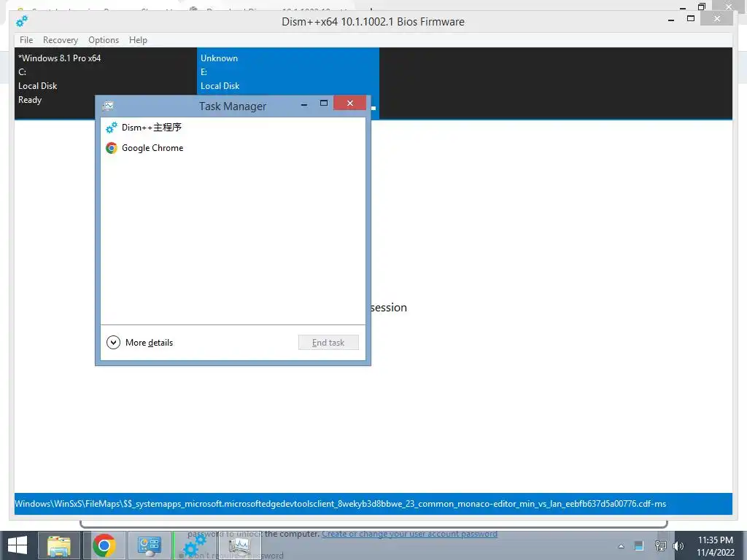
Task: Select the Windows 8.1 Pro x64 image tile
Action: coord(105,83)
